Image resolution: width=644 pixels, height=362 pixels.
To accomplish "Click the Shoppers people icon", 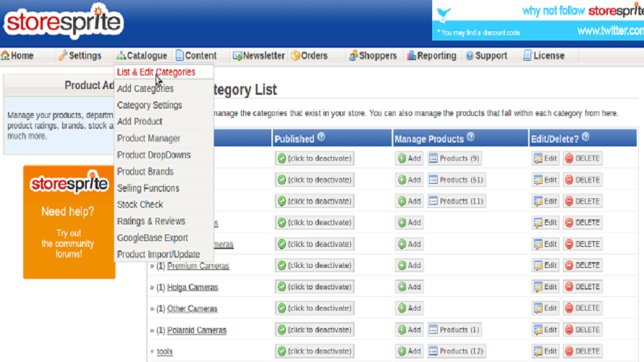I will click(353, 56).
